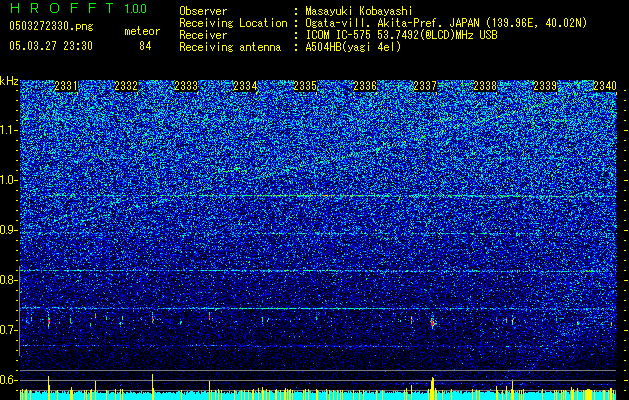Click time marker 2335 on spectrogram
The width and height of the screenshot is (629, 400).
(x=306, y=86)
